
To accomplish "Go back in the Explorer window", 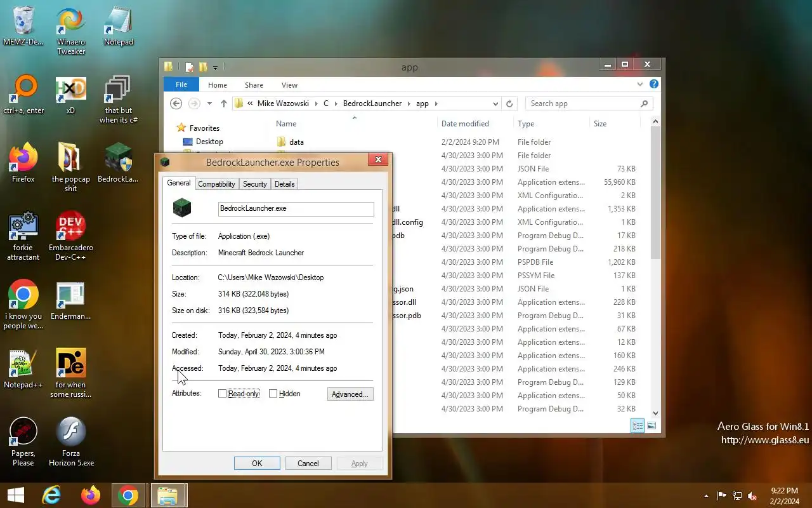I will click(176, 104).
